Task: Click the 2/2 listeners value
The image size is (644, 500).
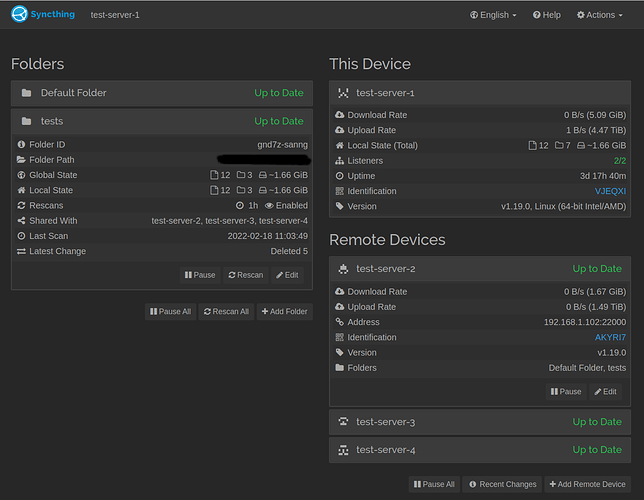Action: 620,161
